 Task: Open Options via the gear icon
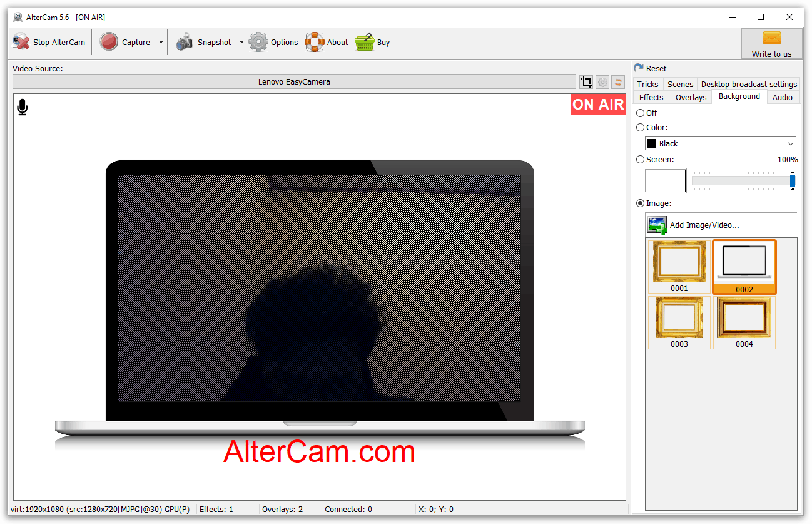tap(258, 42)
